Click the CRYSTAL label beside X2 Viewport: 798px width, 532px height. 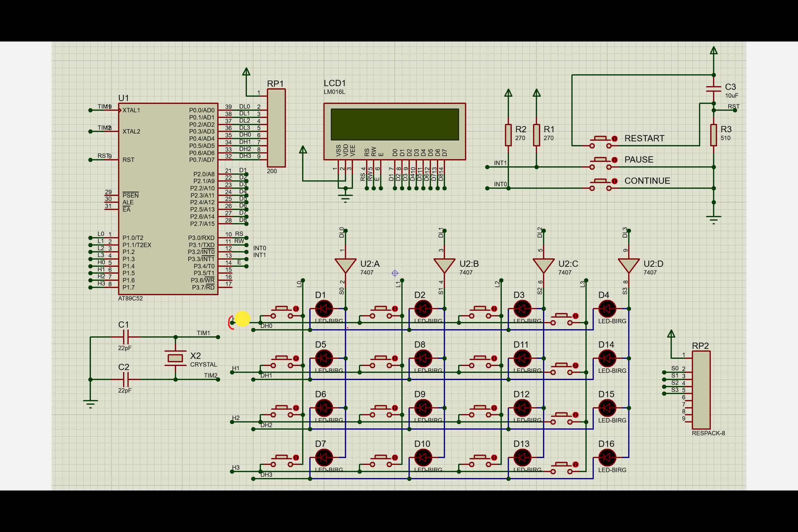[203, 365]
